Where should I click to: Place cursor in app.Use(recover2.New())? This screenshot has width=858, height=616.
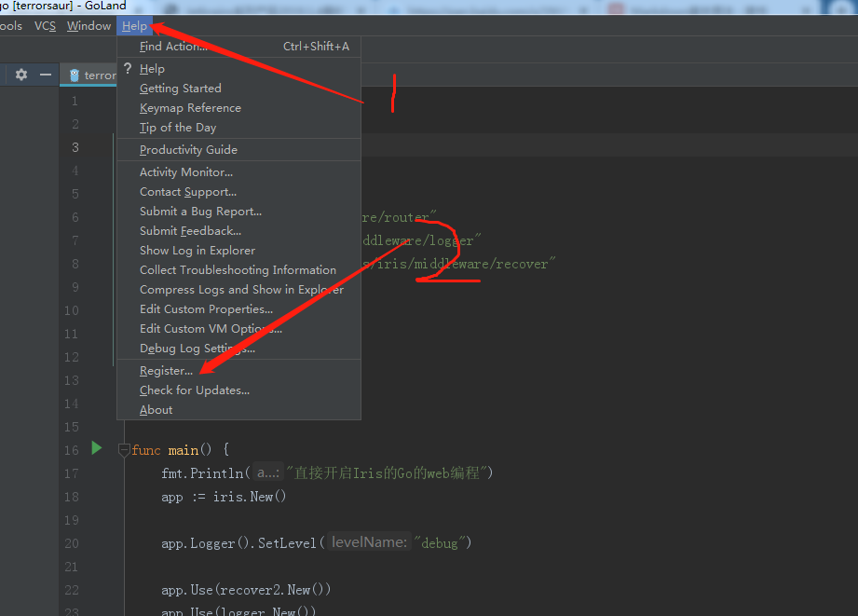[246, 590]
